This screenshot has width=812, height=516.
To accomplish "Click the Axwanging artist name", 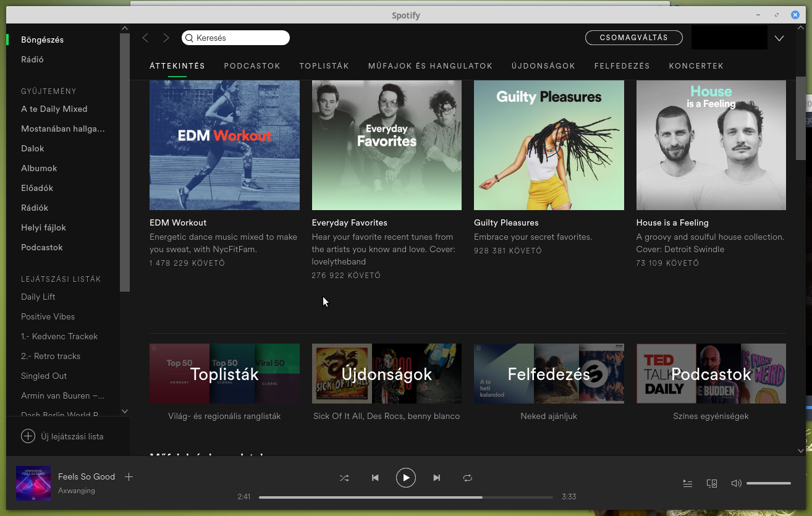I will [77, 491].
